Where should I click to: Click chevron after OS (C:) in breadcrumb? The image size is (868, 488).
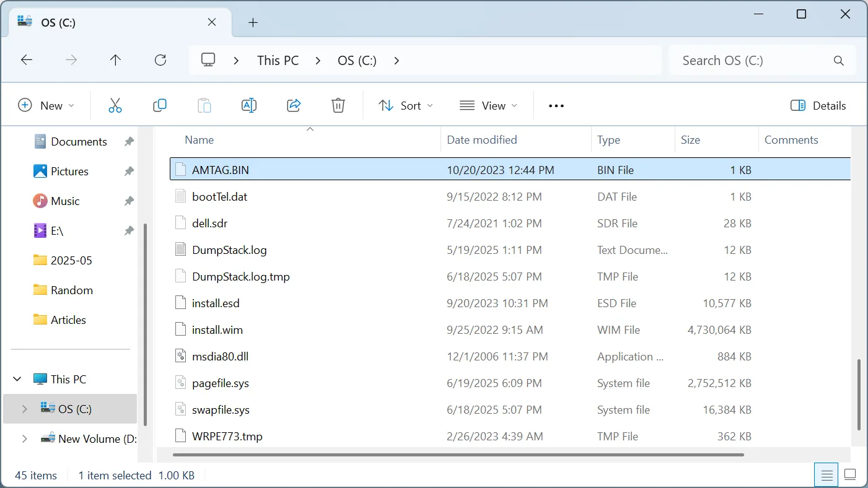(397, 61)
